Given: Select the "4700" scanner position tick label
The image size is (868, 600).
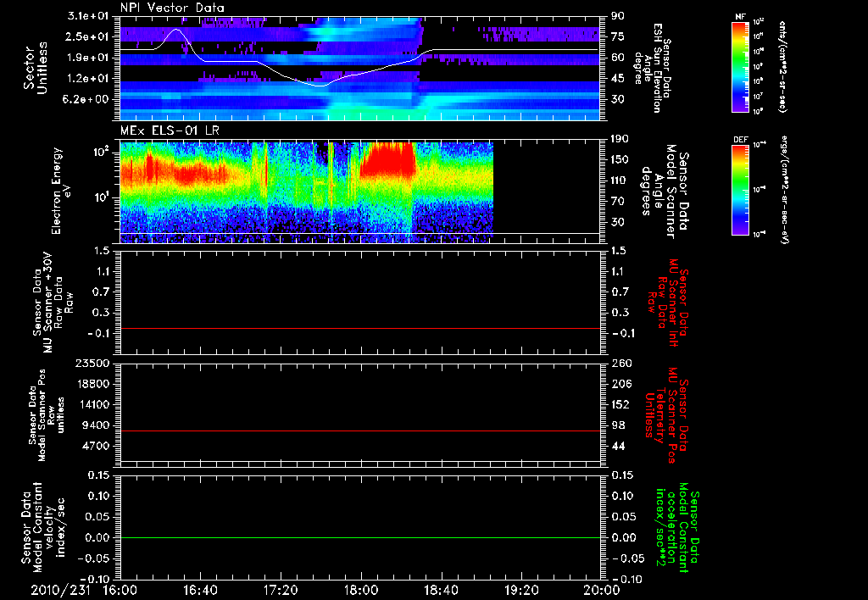Looking at the screenshot, I should tap(97, 446).
